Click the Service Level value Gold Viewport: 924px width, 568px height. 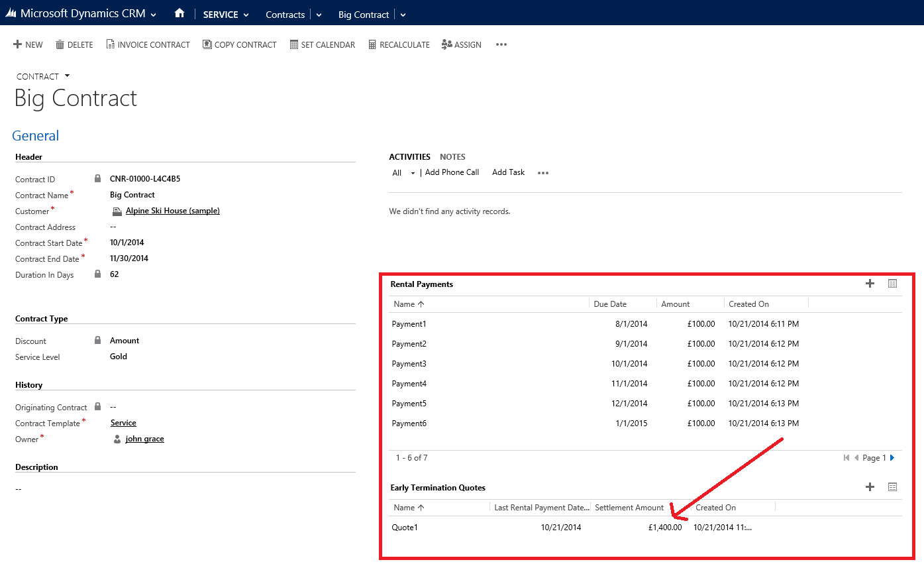[119, 357]
